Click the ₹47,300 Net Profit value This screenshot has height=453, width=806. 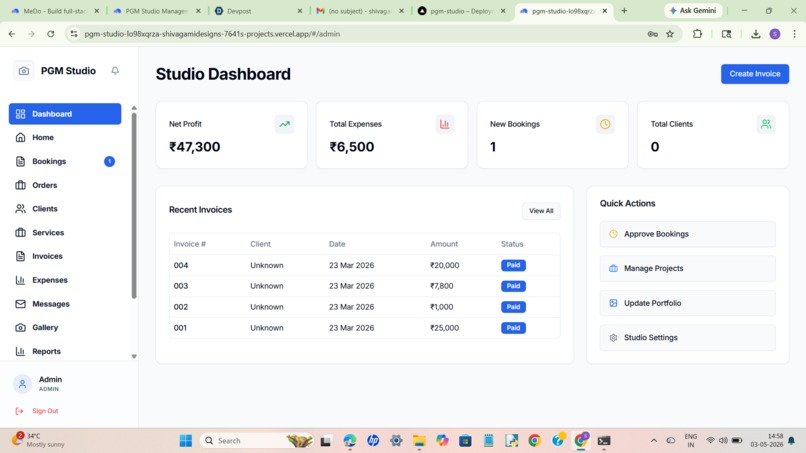(x=195, y=147)
